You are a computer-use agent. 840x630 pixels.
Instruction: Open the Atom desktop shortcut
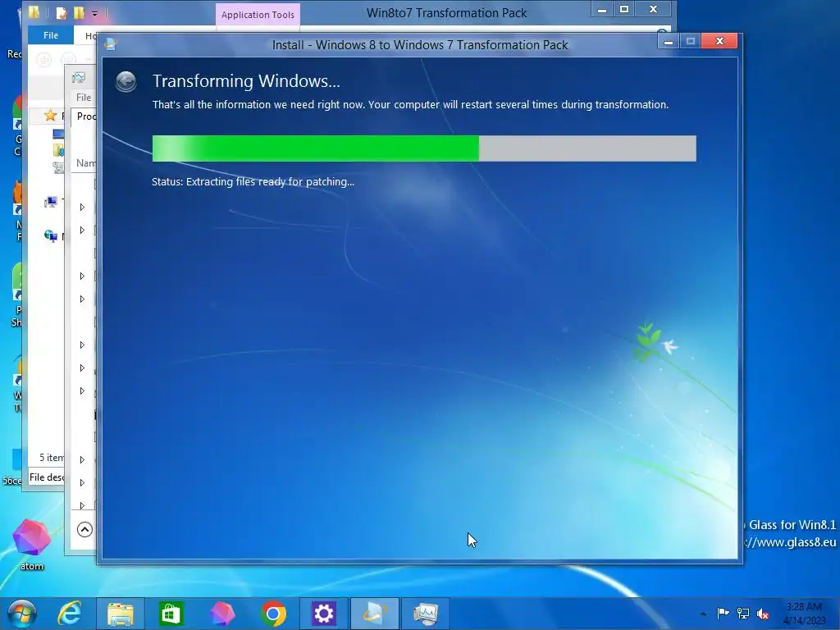32,545
